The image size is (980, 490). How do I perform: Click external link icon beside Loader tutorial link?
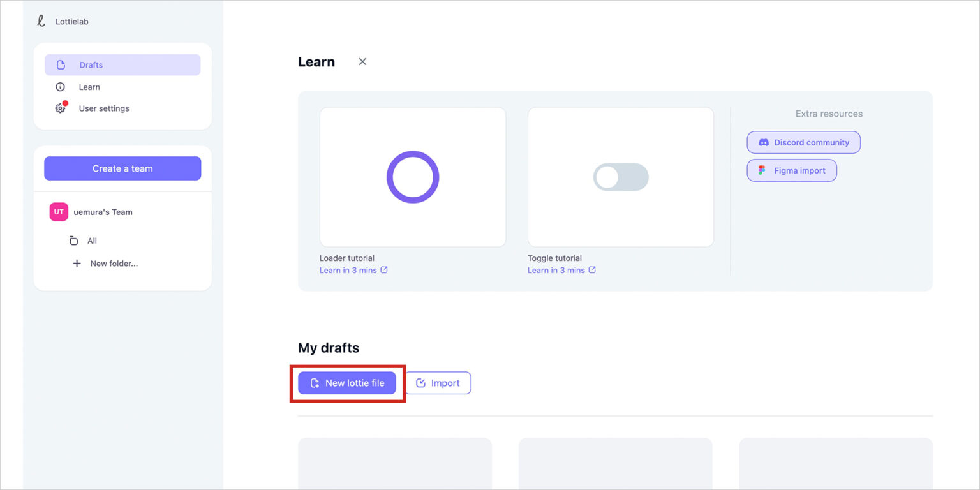click(384, 270)
